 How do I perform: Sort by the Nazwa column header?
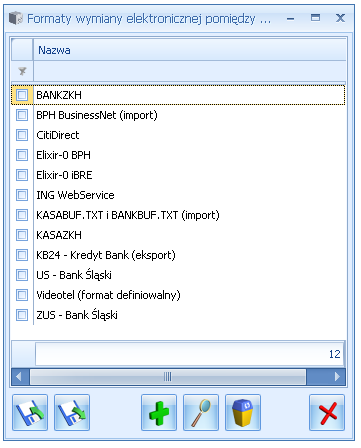click(189, 50)
